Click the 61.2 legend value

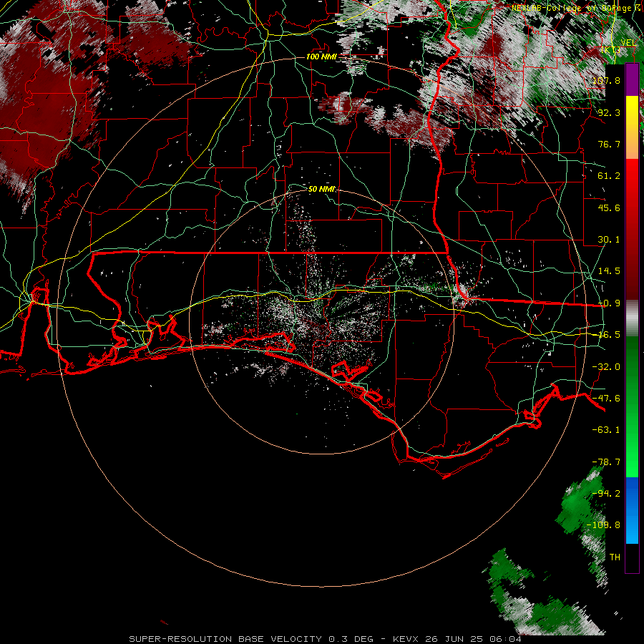(609, 176)
